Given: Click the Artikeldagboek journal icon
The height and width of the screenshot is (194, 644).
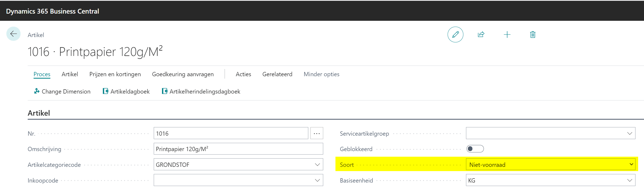Looking at the screenshot, I should [x=106, y=91].
